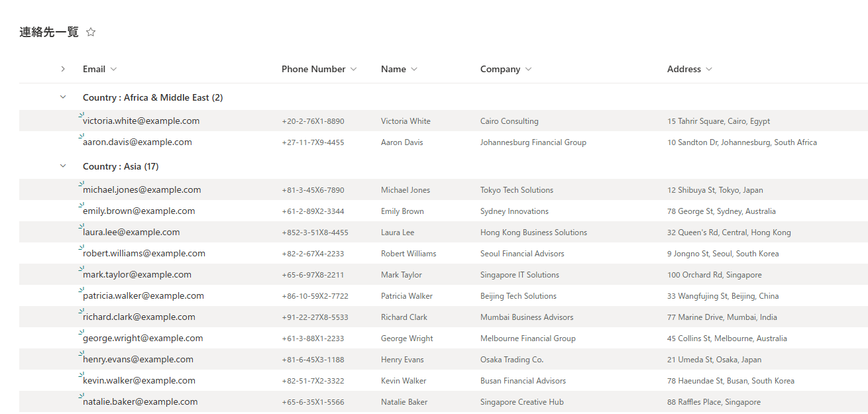Open kevin.walker@example.com item
Screen dimensions: 868x414
139,381
